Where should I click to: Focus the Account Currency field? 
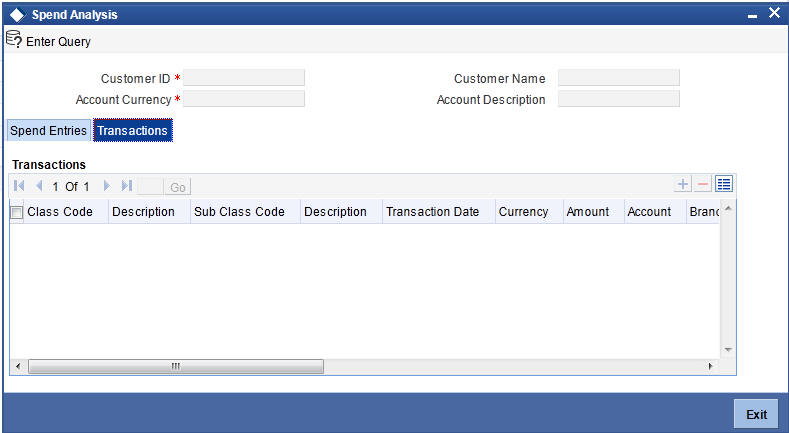click(244, 99)
